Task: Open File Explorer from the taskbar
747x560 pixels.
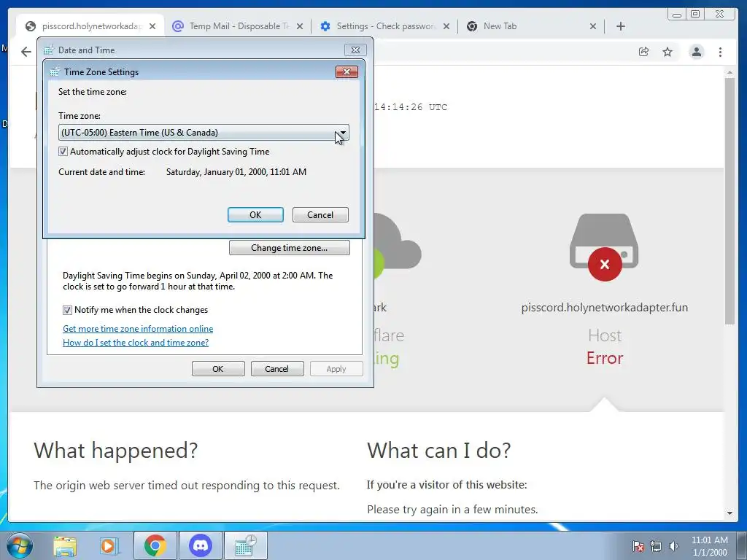Action: [65, 545]
